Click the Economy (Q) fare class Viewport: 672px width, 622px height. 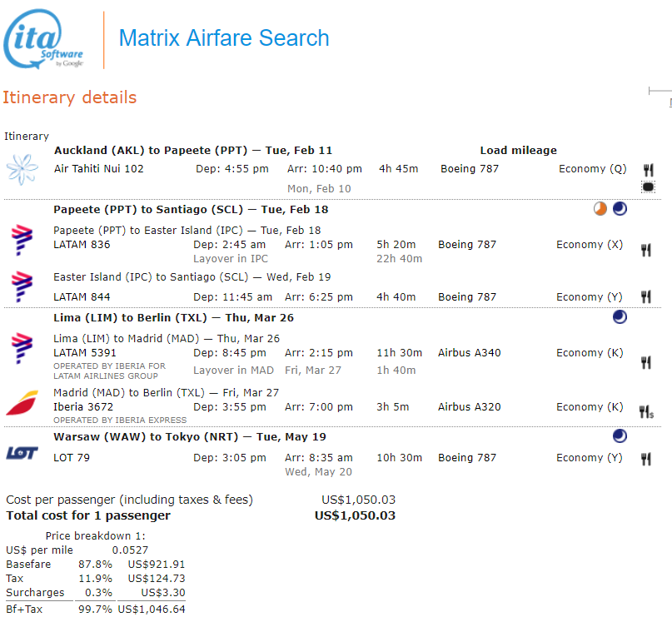(592, 169)
